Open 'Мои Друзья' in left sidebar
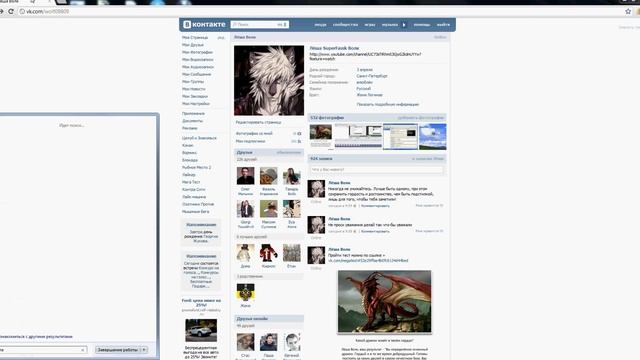Screen dimensions: 640x360 [x=193, y=45]
